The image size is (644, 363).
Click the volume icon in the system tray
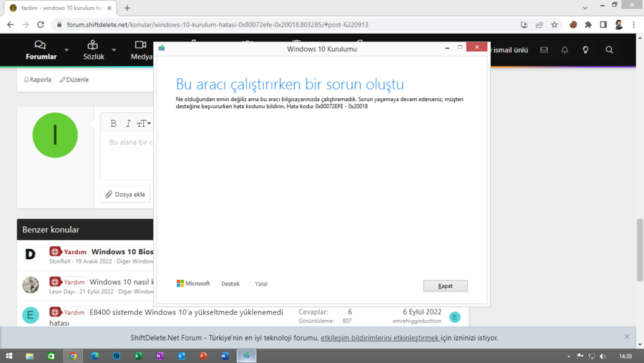602,357
